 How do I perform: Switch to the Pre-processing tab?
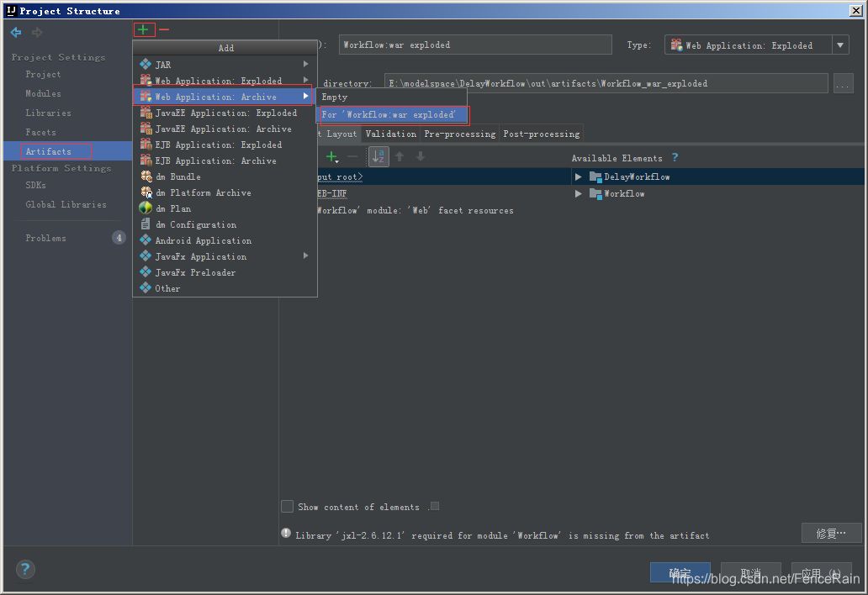tap(459, 134)
